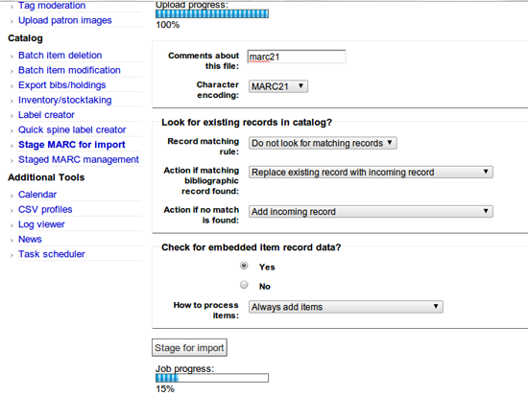This screenshot has width=528, height=420.
Task: Click the Upload progress bar
Action: click(x=212, y=13)
